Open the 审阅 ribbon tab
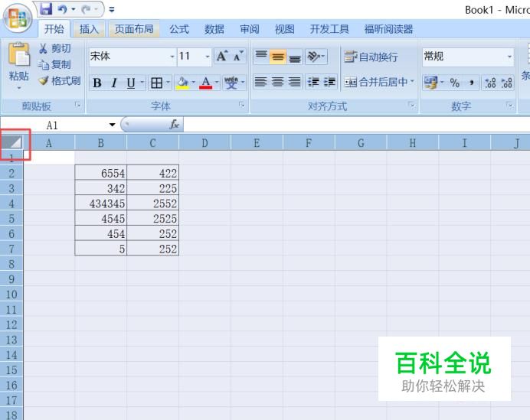530x420 pixels. [250, 29]
